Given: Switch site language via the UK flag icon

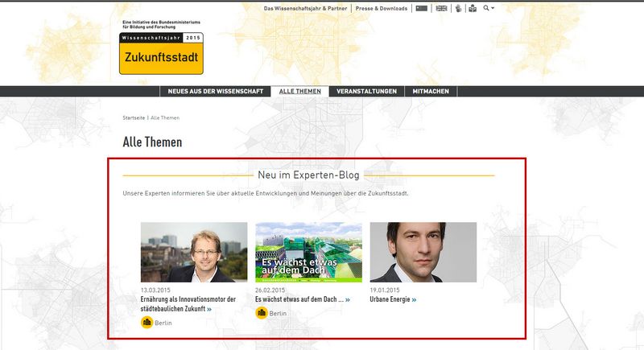Looking at the screenshot, I should click(441, 8).
